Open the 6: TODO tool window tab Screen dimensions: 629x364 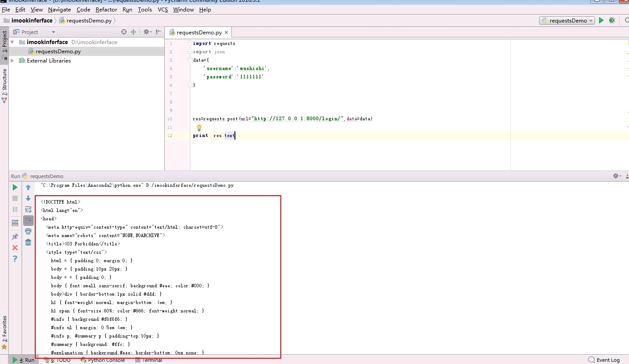57,360
